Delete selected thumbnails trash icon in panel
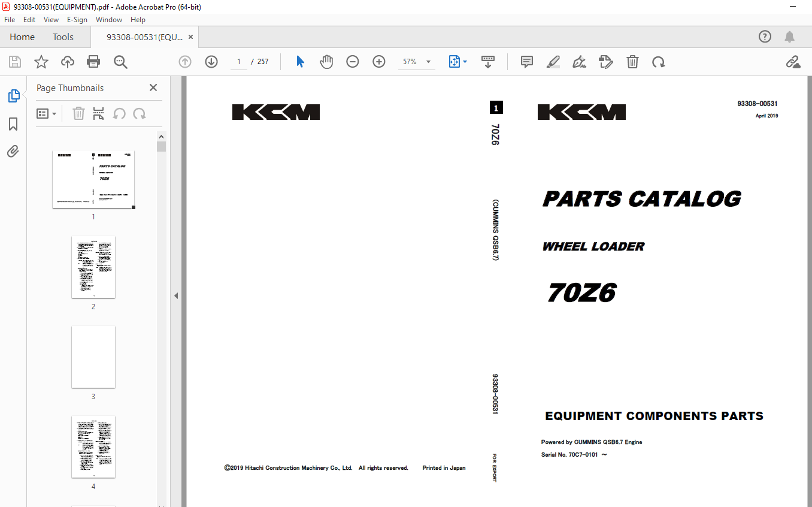 (x=78, y=113)
